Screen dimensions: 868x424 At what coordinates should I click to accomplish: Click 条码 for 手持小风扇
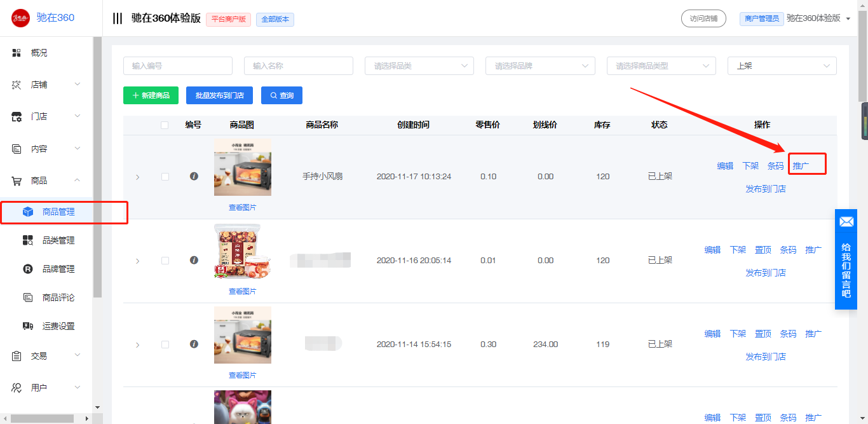775,166
